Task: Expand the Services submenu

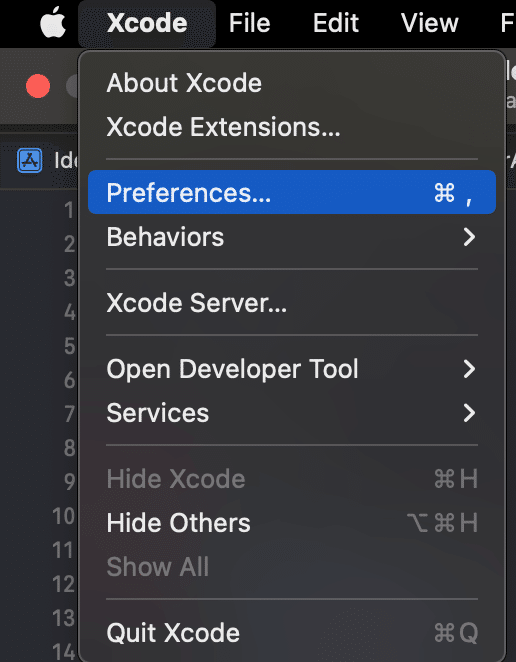Action: (291, 413)
